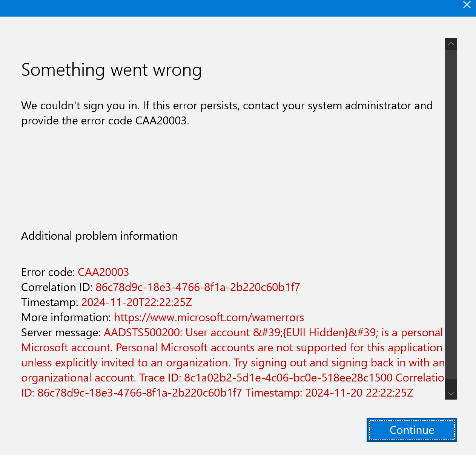Open the microsoft.com/wamerrors link

(209, 317)
